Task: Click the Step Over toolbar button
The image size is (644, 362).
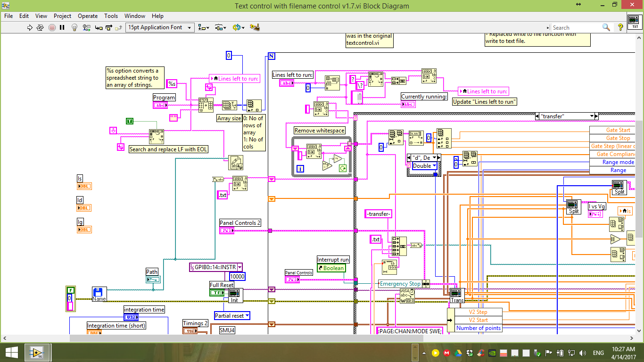Action: coord(108,27)
